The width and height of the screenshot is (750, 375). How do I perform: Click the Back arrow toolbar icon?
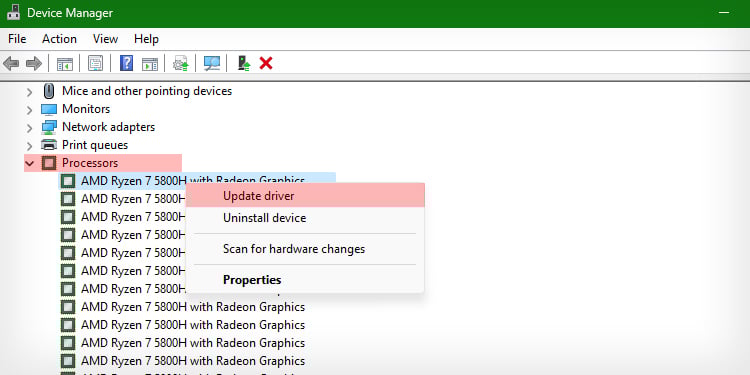(11, 63)
